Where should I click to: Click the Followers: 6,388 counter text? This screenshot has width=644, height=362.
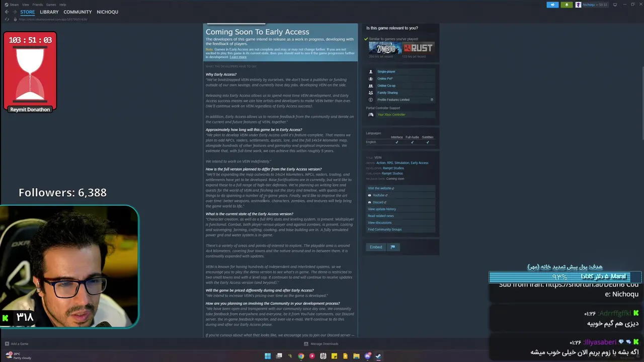[62, 193]
